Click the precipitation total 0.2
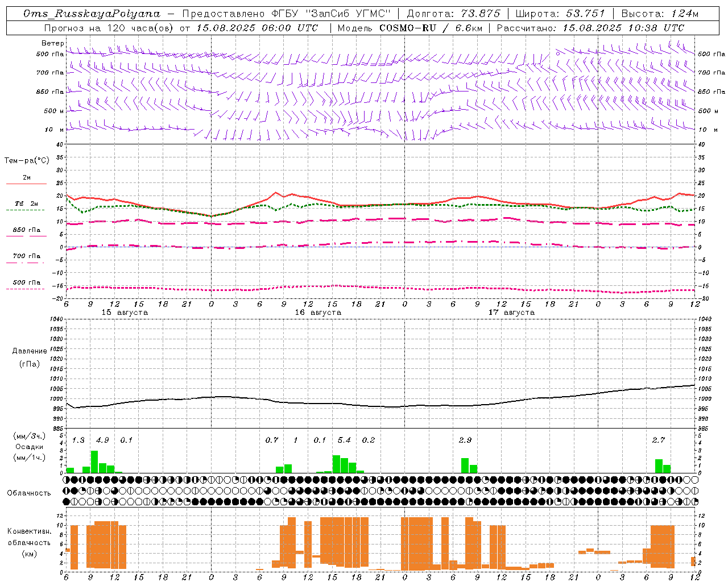 point(369,440)
